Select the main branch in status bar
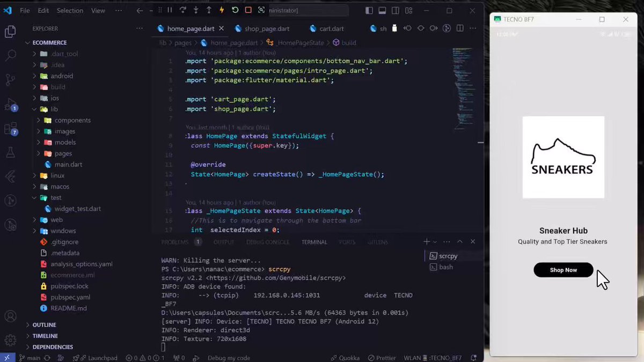The height and width of the screenshot is (362, 644). (30, 358)
